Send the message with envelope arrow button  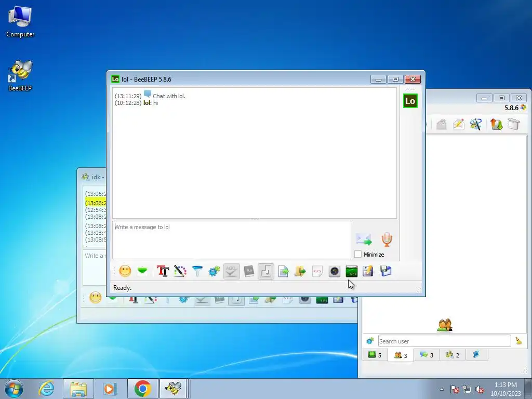pos(364,239)
